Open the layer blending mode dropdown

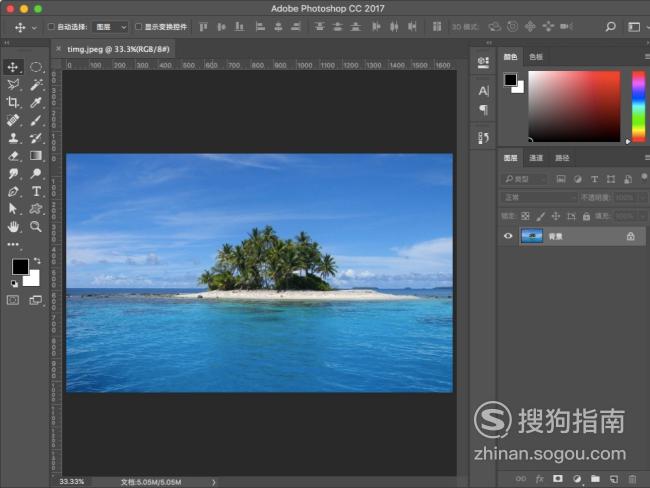(x=538, y=197)
